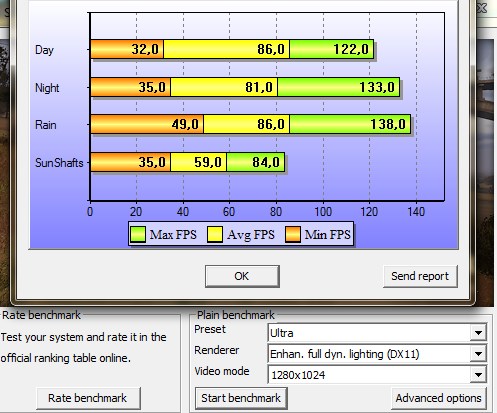Click the OK button in results dialog
Viewport: 497px width, 413px height.
coord(242,276)
